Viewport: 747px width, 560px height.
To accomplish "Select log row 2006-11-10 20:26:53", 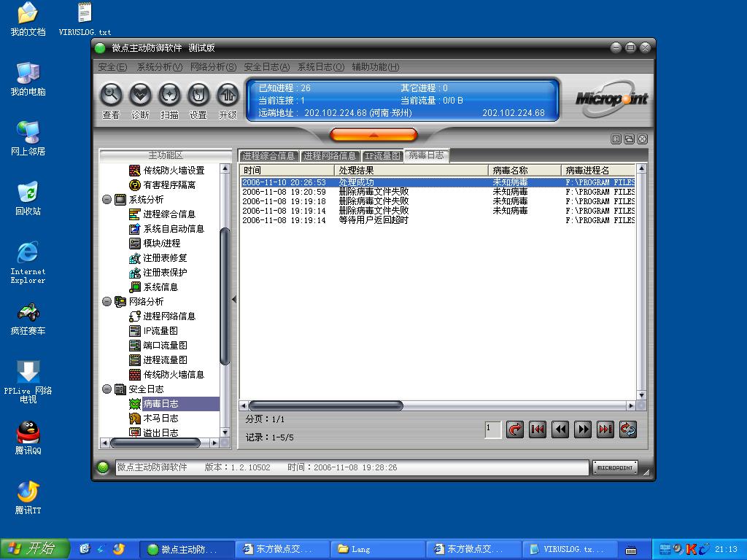I will click(x=438, y=182).
